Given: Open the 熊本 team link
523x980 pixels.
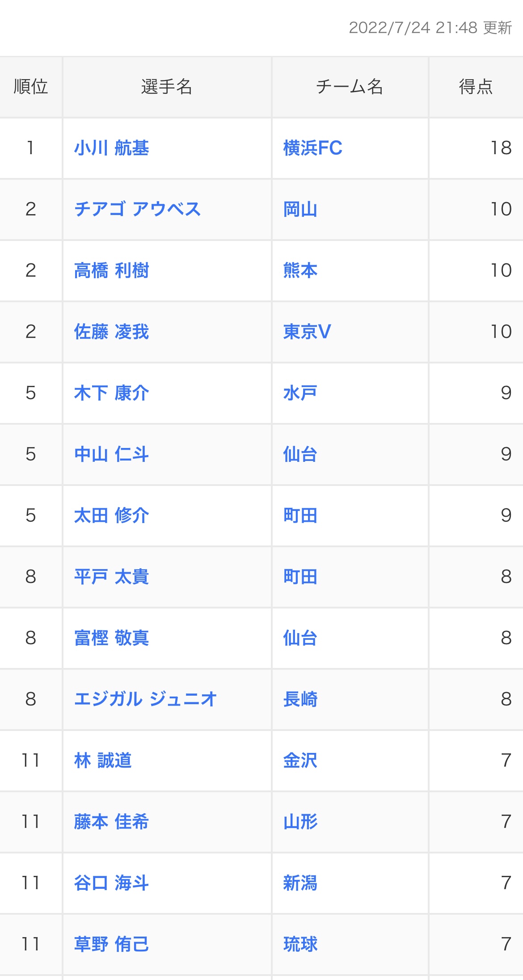Looking at the screenshot, I should (x=300, y=270).
